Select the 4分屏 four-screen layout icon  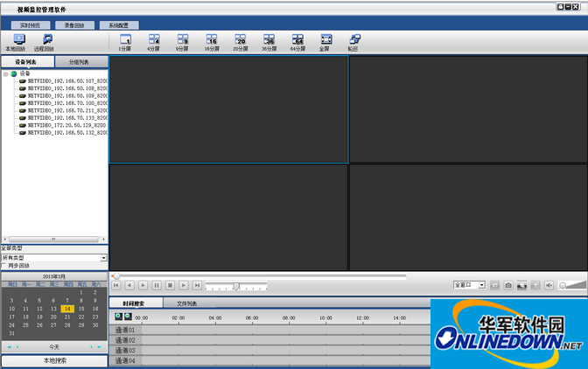pyautogui.click(x=153, y=40)
